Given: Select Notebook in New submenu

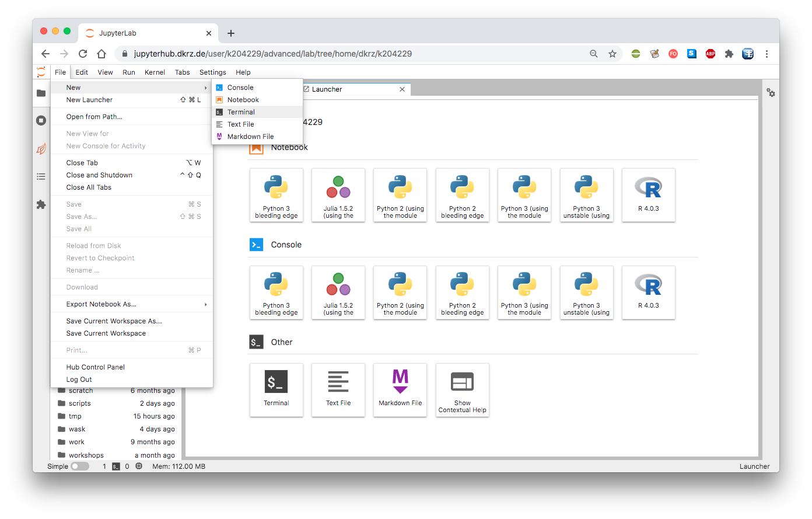Looking at the screenshot, I should (x=257, y=100).
